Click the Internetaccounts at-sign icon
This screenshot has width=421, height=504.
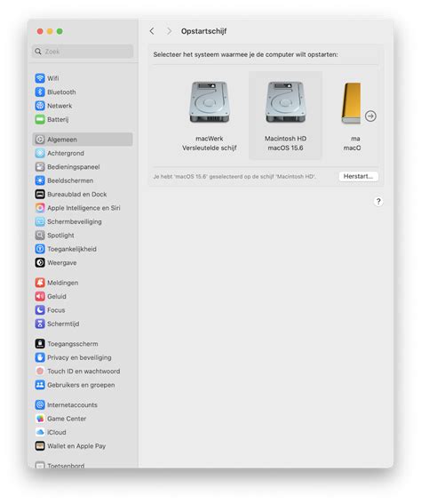(40, 404)
